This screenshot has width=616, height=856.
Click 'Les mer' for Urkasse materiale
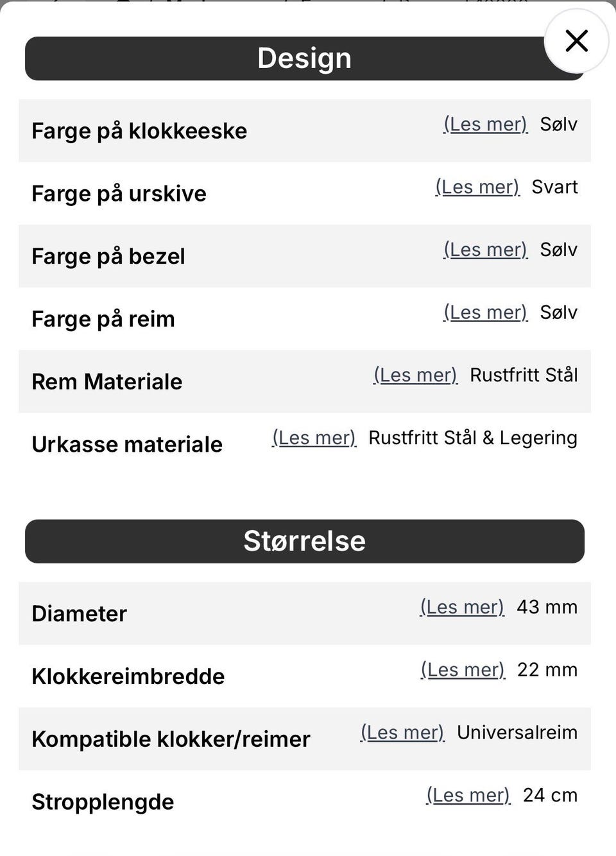click(314, 438)
